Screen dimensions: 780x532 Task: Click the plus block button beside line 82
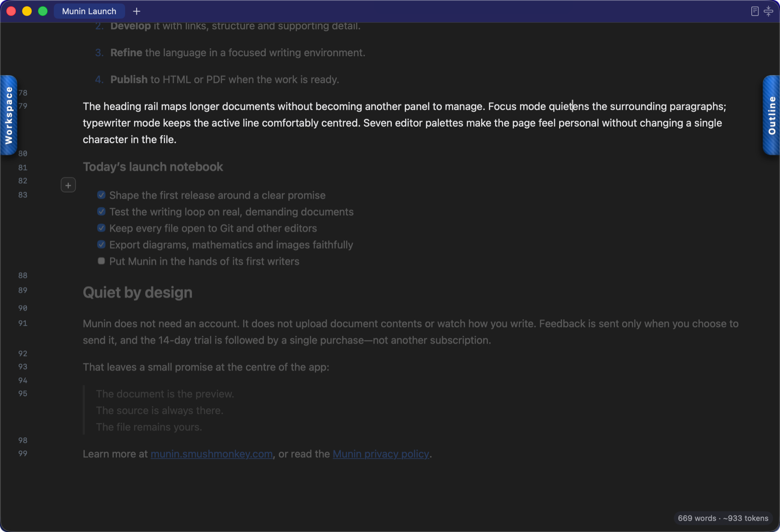68,185
